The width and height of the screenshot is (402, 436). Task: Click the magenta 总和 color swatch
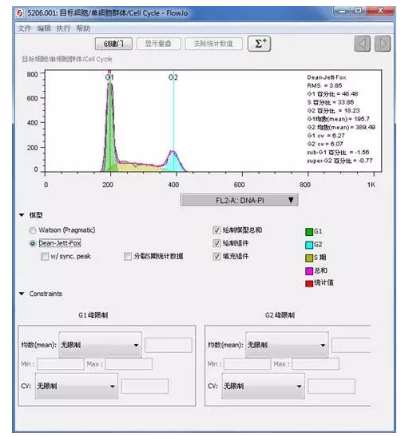point(309,271)
